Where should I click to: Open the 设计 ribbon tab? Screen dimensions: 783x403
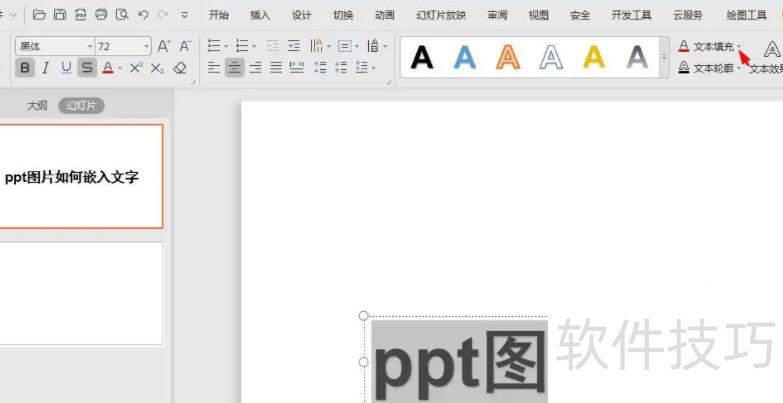click(x=302, y=15)
